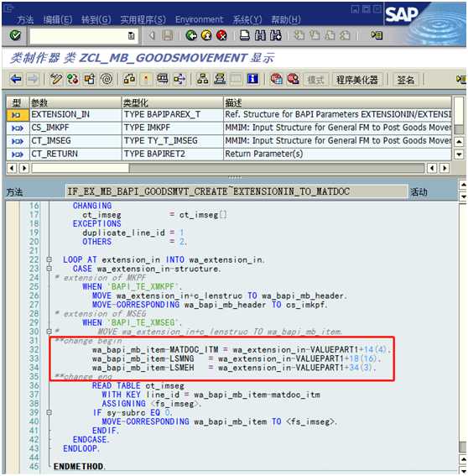The width and height of the screenshot is (468, 476).
Task: Click the 签名 Signature button
Action: point(405,80)
